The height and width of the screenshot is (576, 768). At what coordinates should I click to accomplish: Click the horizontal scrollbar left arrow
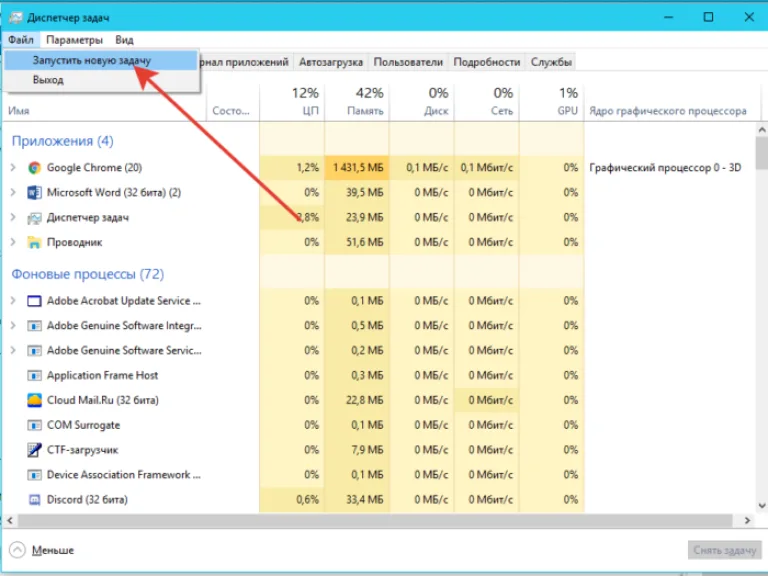(10, 520)
